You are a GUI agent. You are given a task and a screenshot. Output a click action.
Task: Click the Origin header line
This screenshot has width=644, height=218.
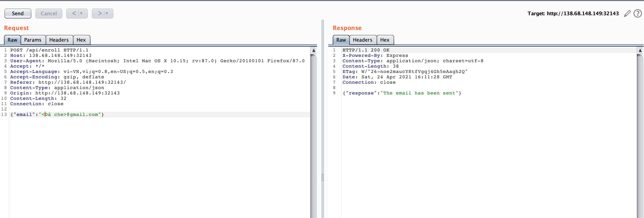pos(65,93)
